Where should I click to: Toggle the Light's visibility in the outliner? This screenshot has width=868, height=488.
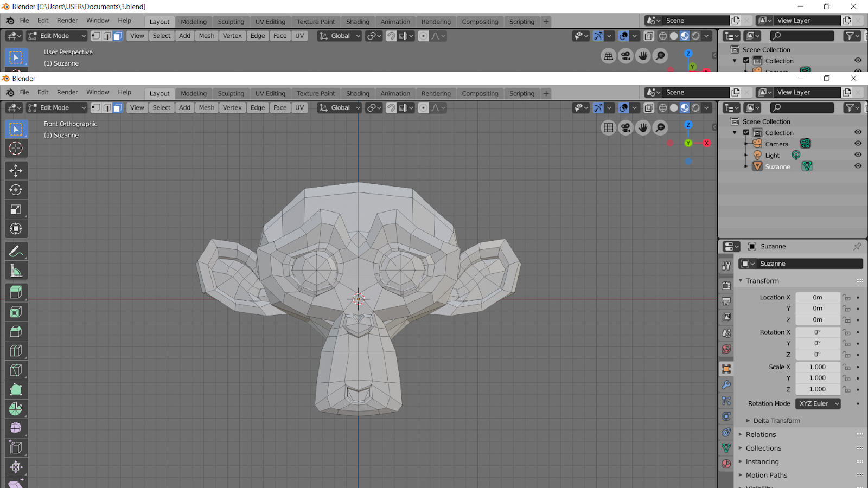coord(858,155)
